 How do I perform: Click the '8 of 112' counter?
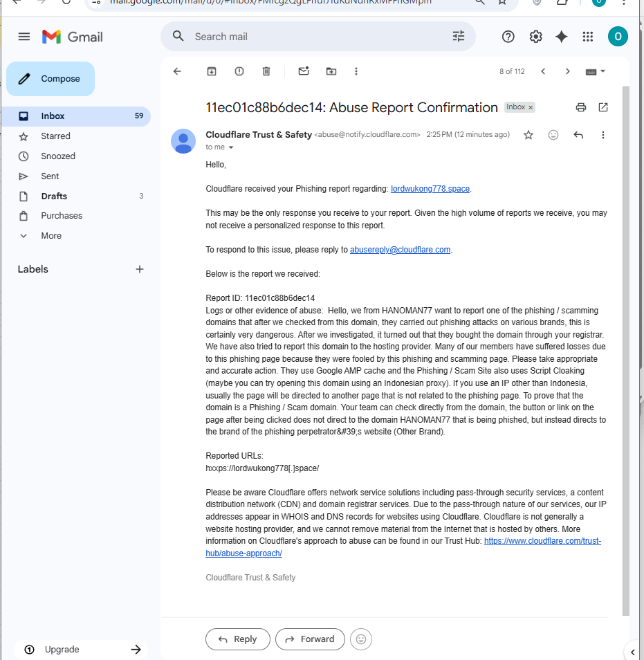click(x=512, y=71)
